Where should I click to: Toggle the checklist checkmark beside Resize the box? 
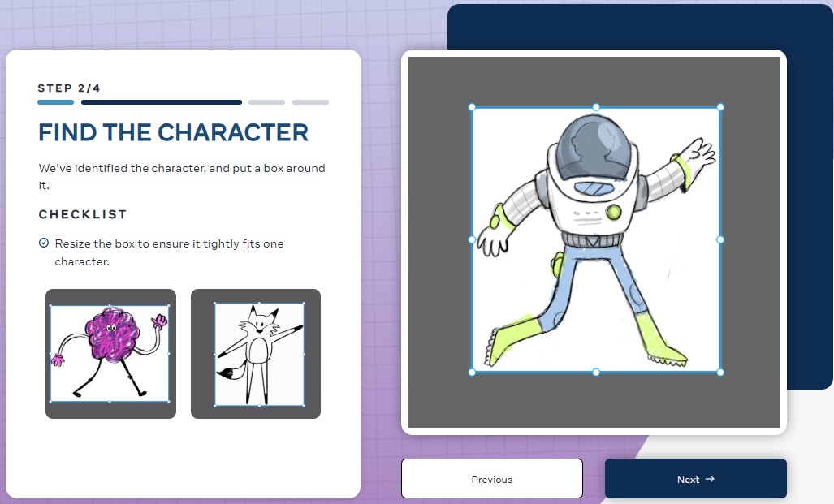[x=44, y=243]
